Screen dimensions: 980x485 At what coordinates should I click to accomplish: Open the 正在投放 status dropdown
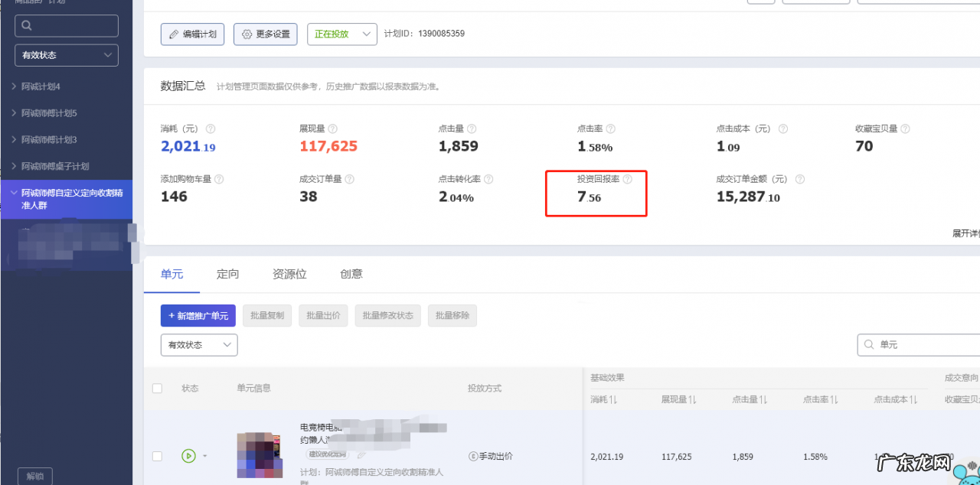341,34
